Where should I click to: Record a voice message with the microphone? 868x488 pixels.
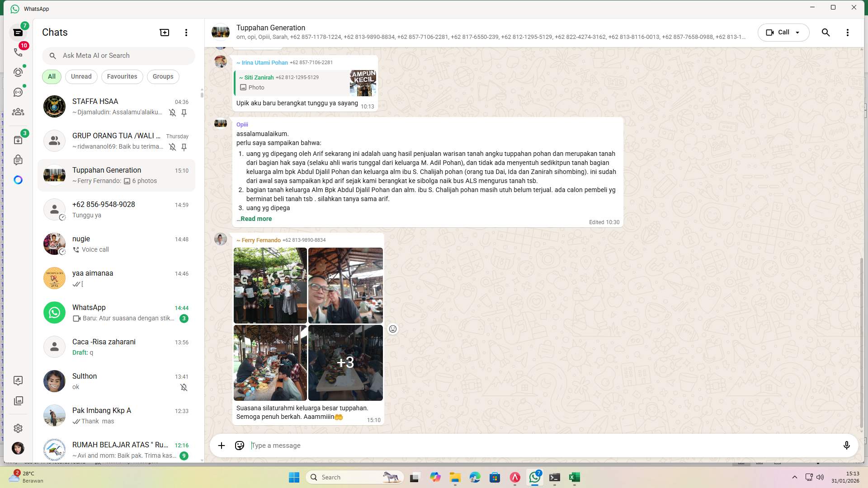pyautogui.click(x=847, y=446)
